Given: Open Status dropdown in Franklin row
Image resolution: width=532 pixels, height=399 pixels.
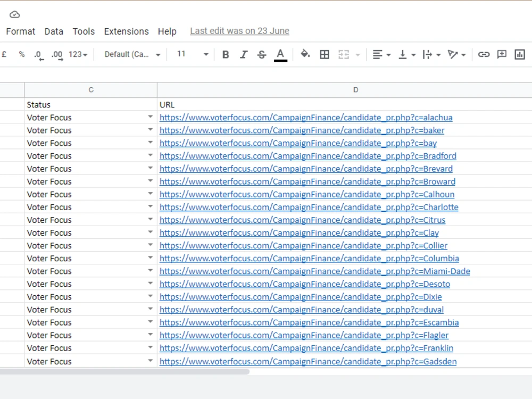Looking at the screenshot, I should tap(151, 347).
